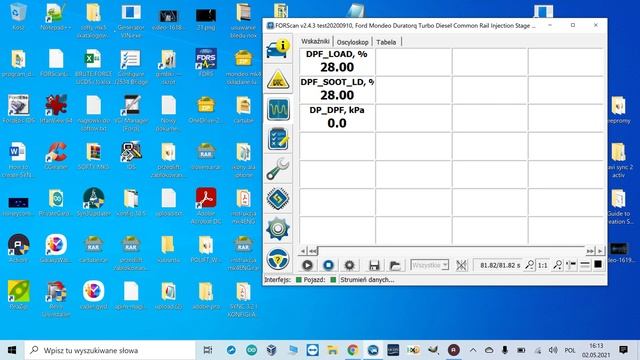
Task: Step timeline forward with single right arrow
Action: coord(600,251)
